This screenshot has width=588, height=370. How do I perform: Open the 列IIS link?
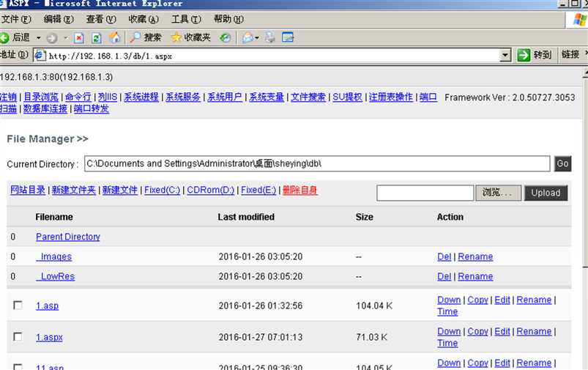tap(108, 97)
